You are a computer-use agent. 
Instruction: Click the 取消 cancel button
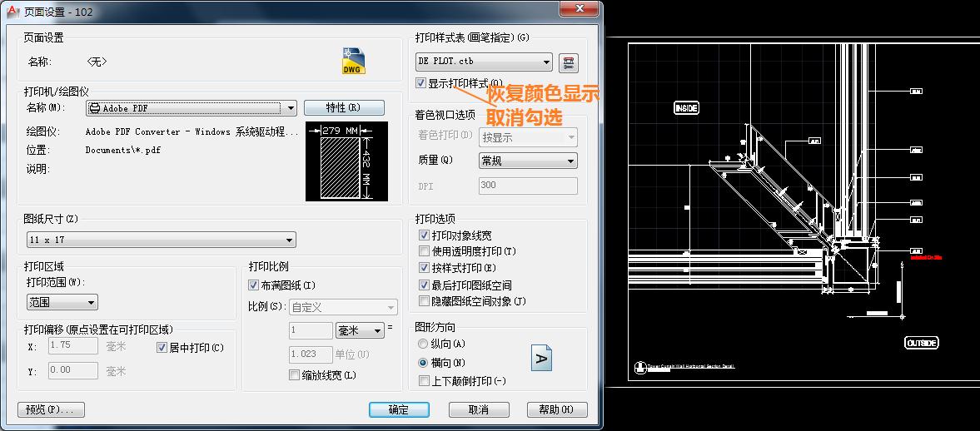point(479,409)
